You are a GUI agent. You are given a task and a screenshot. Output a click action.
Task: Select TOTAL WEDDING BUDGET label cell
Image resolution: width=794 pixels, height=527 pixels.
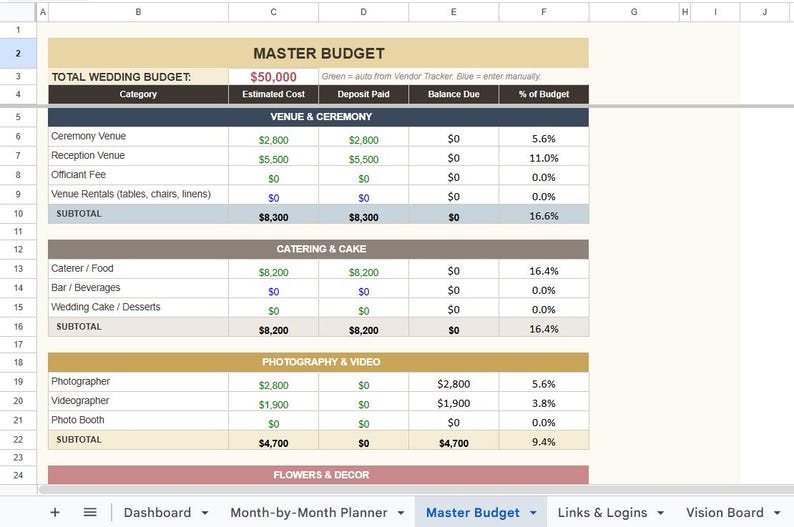138,77
